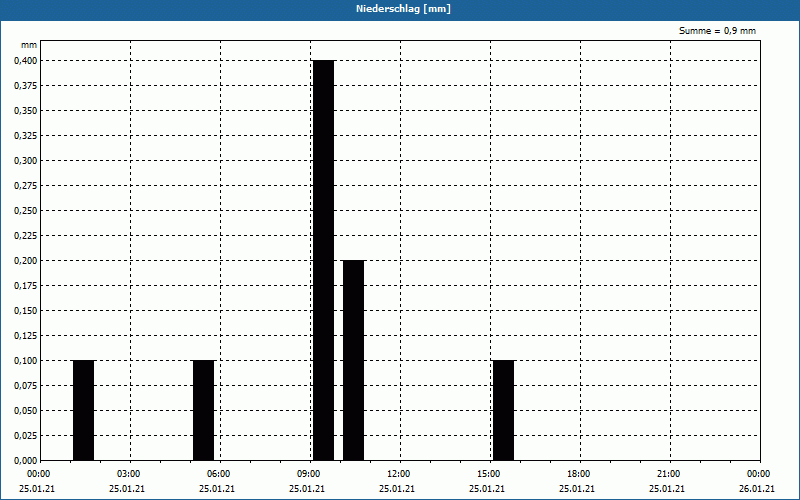The width and height of the screenshot is (800, 500).
Task: Click the 25.01.21 date under 12:00
Action: (397, 489)
